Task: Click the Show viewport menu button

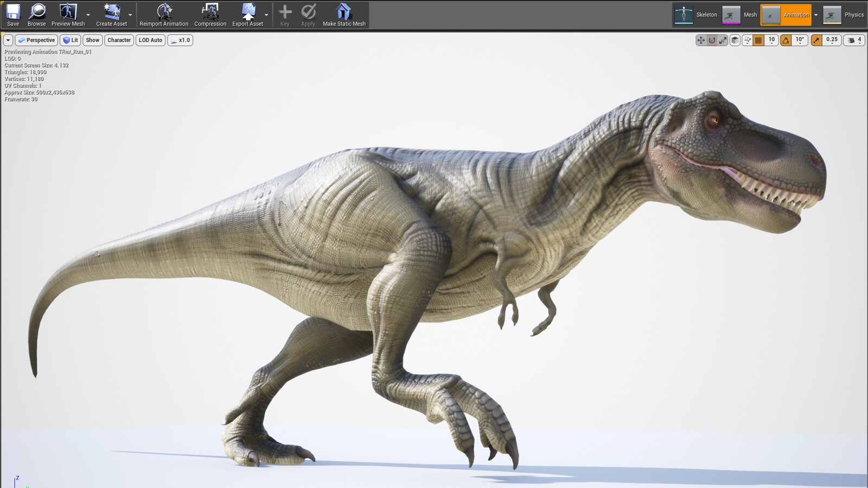Action: (92, 40)
